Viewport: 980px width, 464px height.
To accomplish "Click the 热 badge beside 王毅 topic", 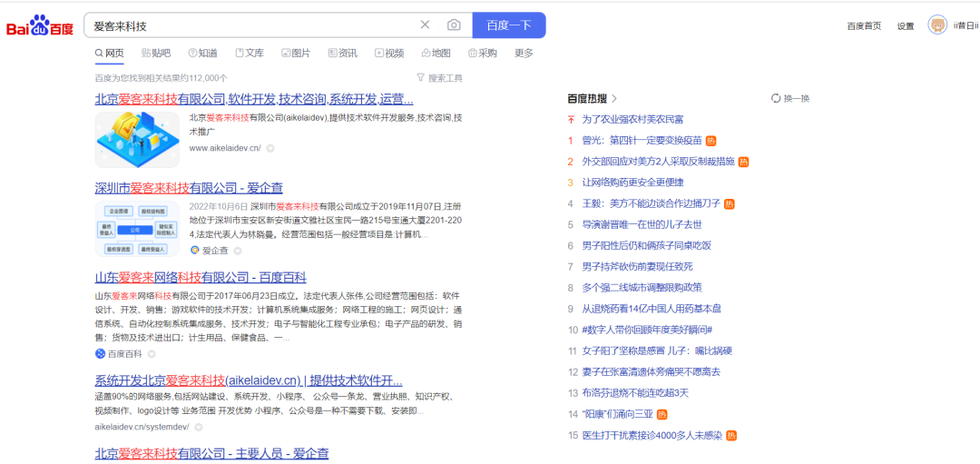I will pos(730,204).
